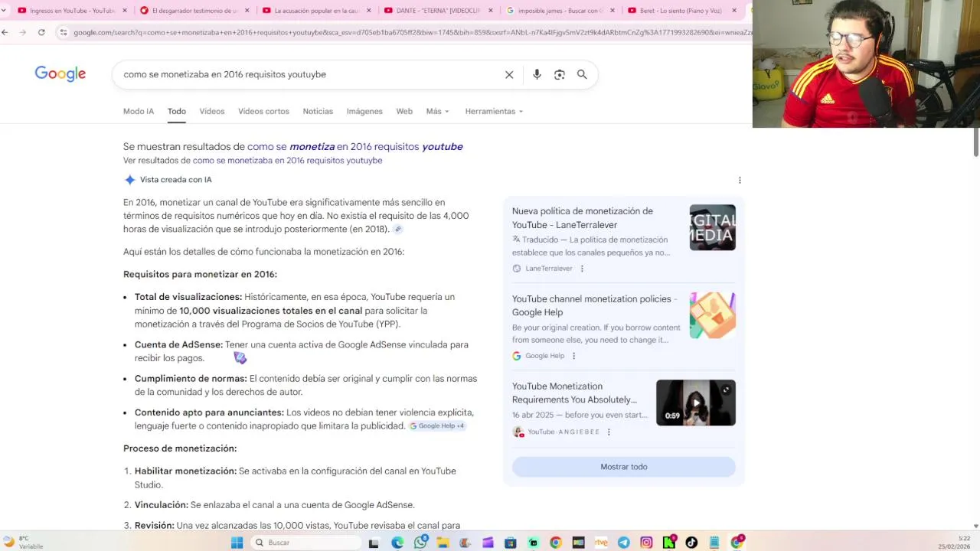Open WhatsApp from the taskbar
980x551 pixels.
pyautogui.click(x=420, y=543)
